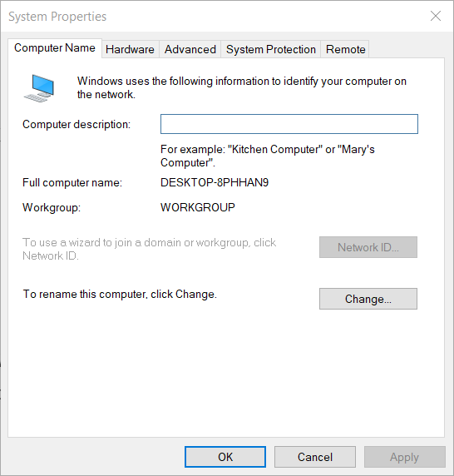Click the Network ID... button
The width and height of the screenshot is (454, 476).
368,247
